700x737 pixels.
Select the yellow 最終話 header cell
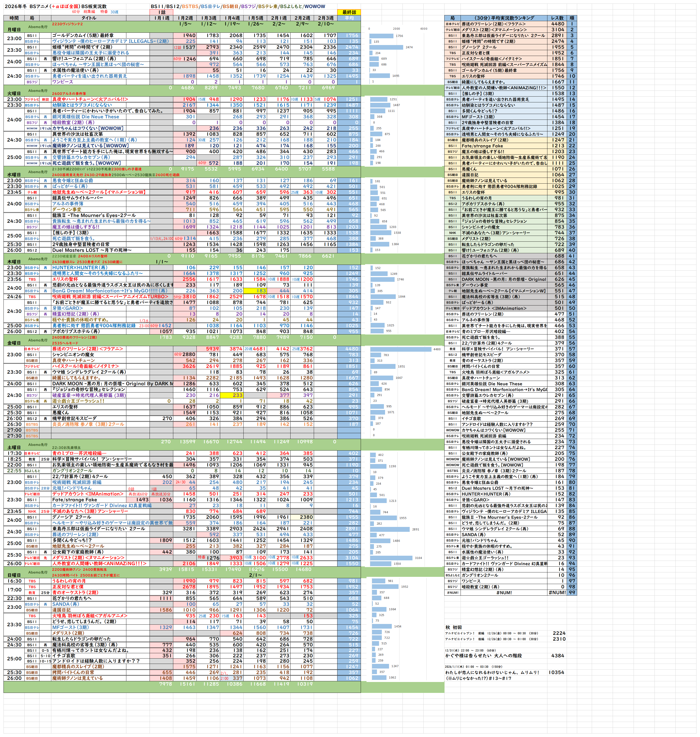[x=349, y=12]
